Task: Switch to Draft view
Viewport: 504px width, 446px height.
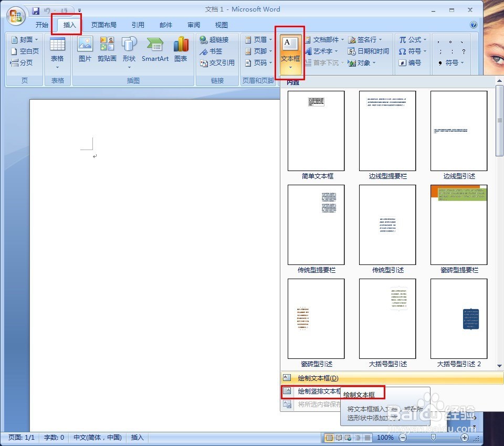Action: 367,438
